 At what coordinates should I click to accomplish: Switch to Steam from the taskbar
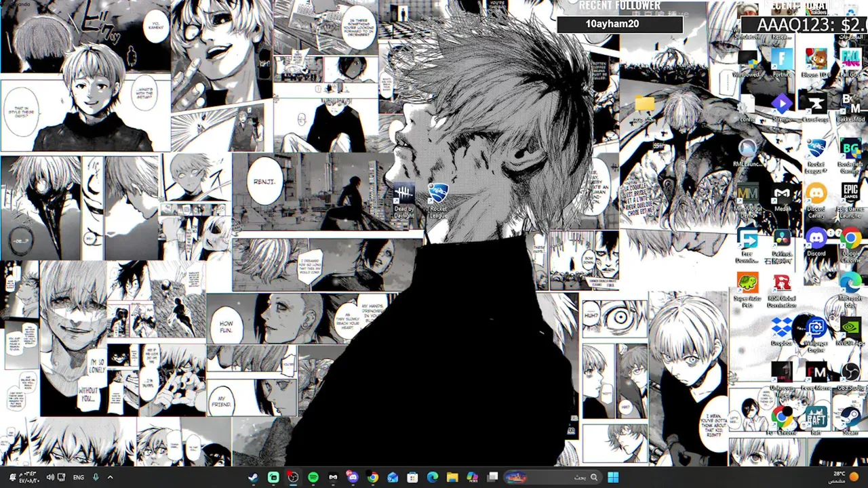[x=253, y=477]
